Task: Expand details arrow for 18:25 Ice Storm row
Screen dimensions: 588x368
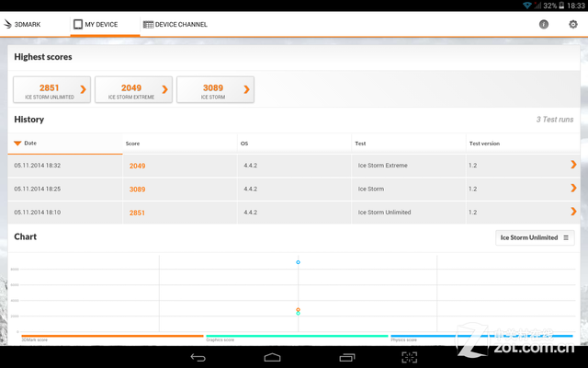Action: pyautogui.click(x=573, y=188)
